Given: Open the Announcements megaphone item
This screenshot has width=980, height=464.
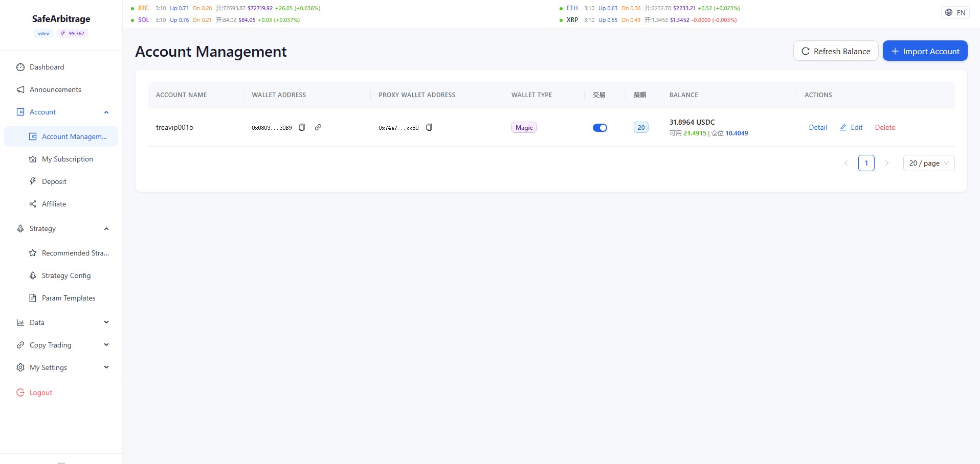Looking at the screenshot, I should click(x=55, y=89).
